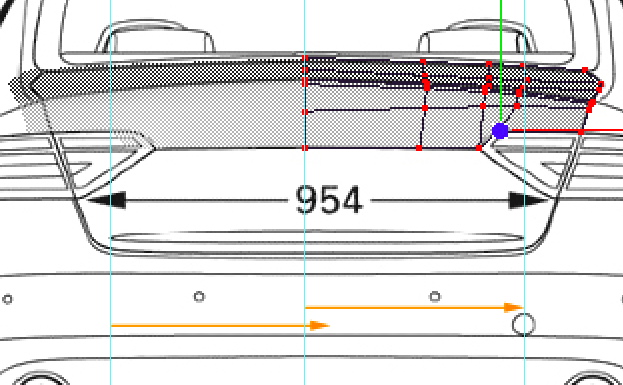Click the lower orange arrow's arrowhead
This screenshot has width=623, height=385.
tap(319, 325)
